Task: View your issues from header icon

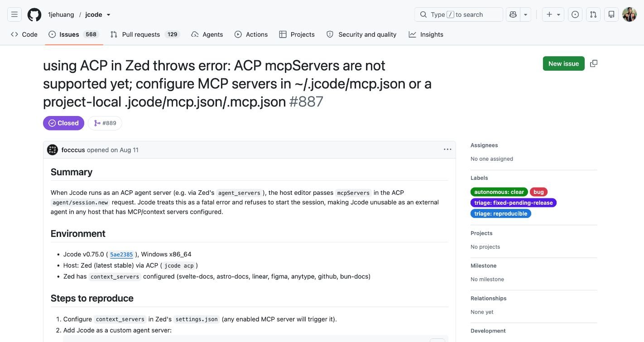Action: [575, 14]
